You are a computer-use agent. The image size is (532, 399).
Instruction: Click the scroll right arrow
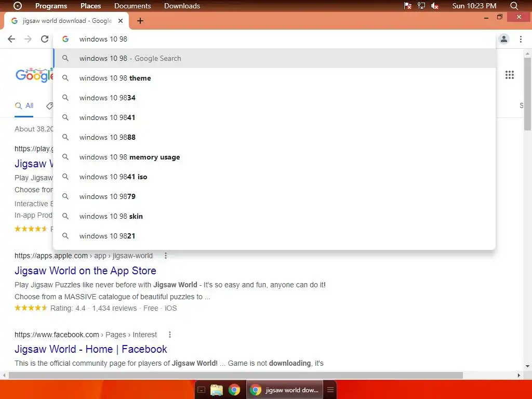[x=519, y=375]
